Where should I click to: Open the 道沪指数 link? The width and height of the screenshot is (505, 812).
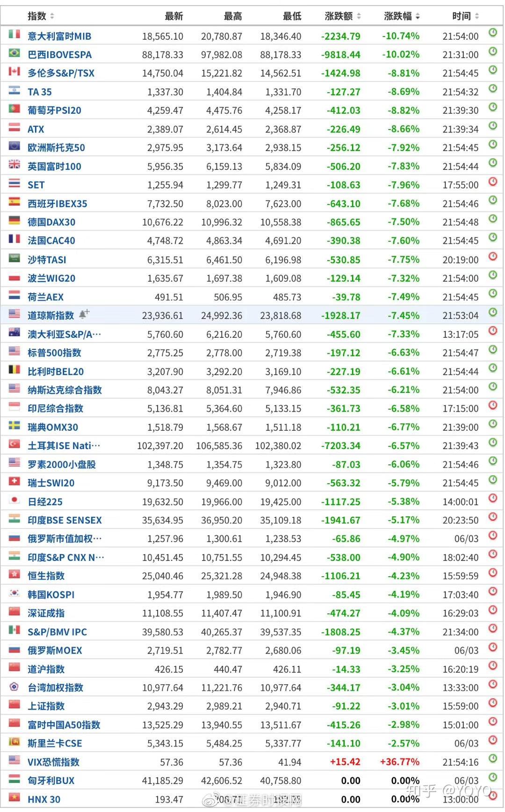(46, 669)
